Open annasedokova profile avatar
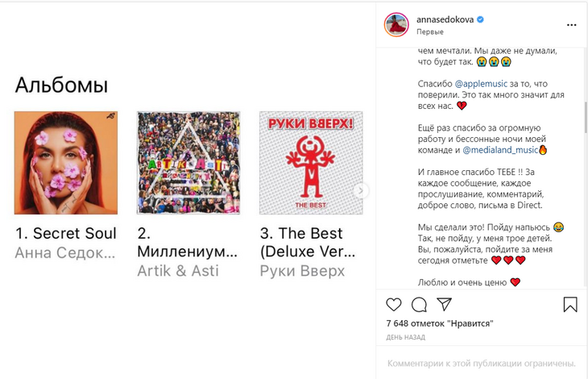 pyautogui.click(x=396, y=24)
